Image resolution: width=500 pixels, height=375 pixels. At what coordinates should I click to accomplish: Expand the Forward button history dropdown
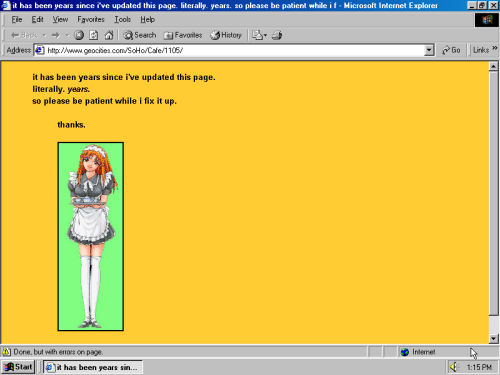pos(67,35)
